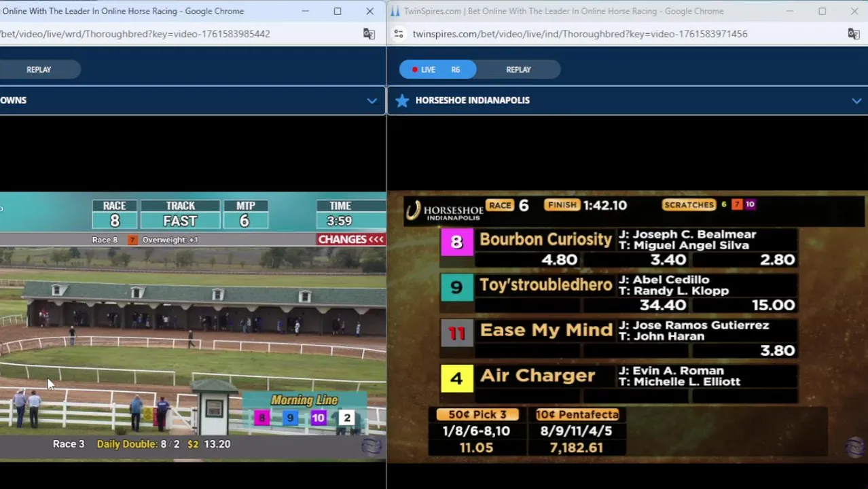868x489 pixels.
Task: Click the FINISH time 1:42.10
Action: (x=604, y=205)
